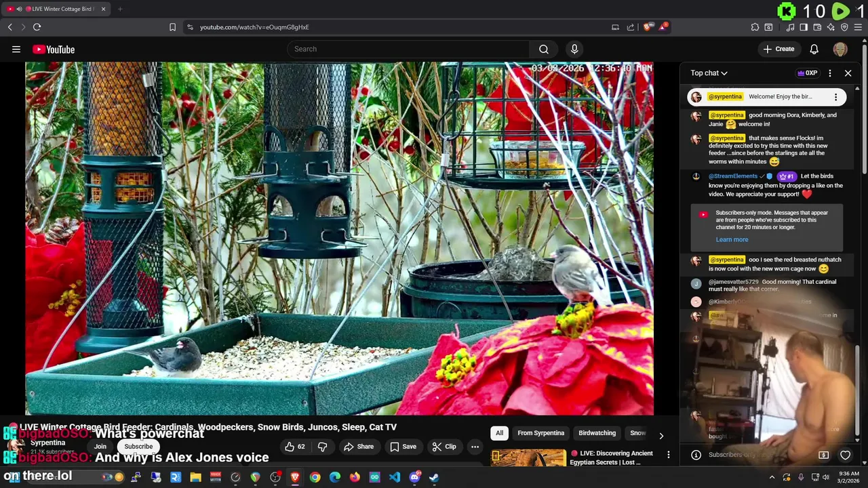868x488 pixels.
Task: Open the Brave playlist music note icon
Action: coord(790,27)
